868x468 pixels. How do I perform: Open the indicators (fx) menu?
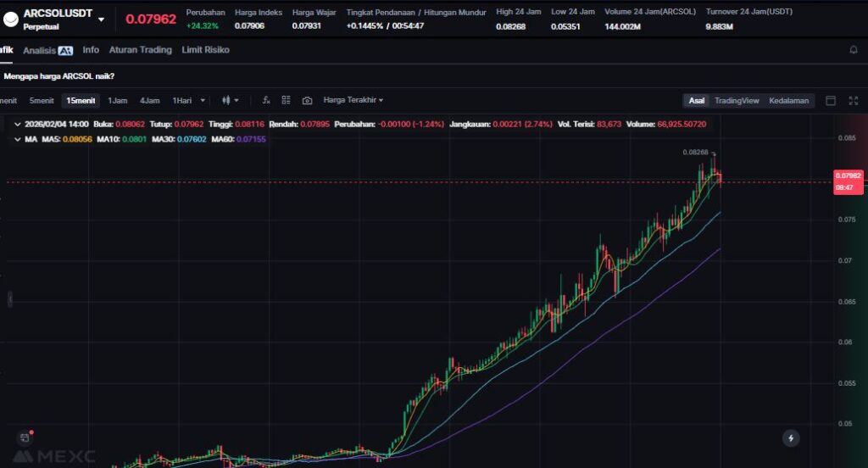point(266,100)
